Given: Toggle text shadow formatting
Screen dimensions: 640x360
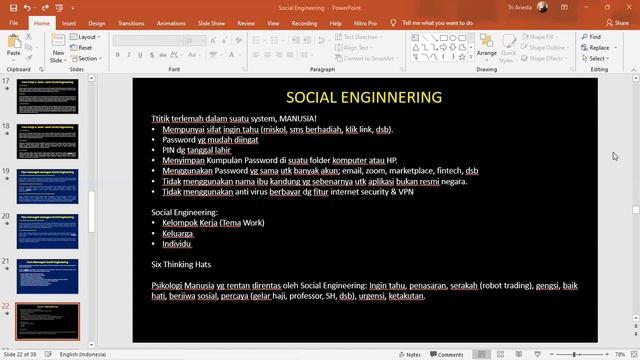Looking at the screenshot, I should click(x=151, y=55).
